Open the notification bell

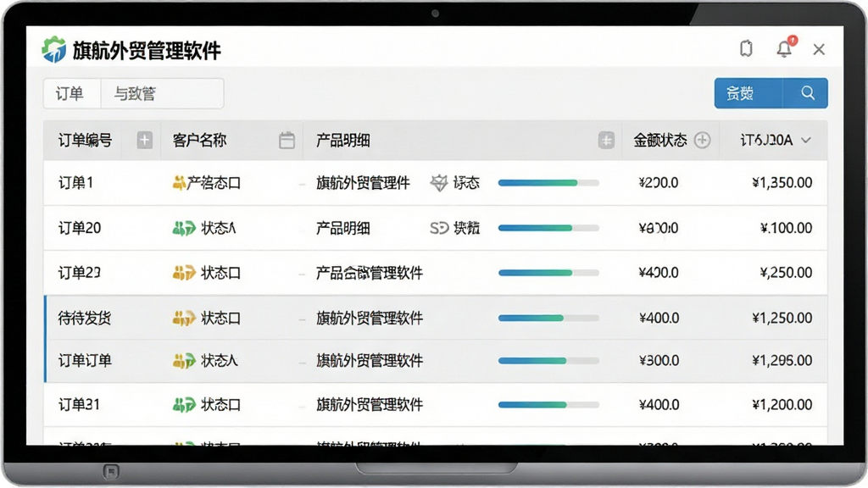(x=785, y=48)
